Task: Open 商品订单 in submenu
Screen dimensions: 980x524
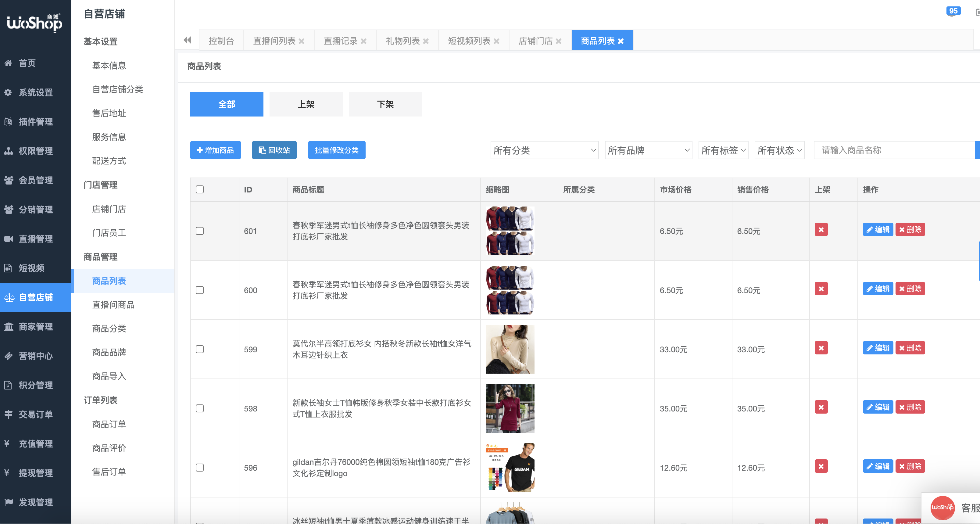Action: pos(109,425)
